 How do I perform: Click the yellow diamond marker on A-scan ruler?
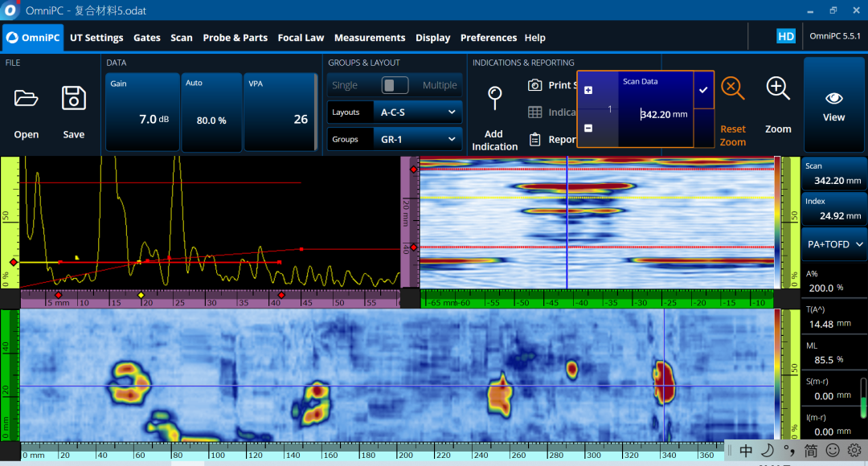coord(141,296)
